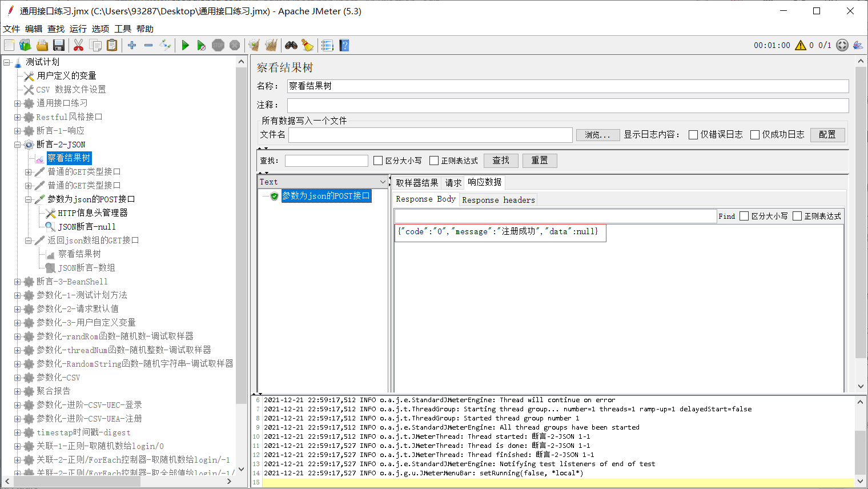
Task: Click the Find button in response panel
Action: pos(727,216)
